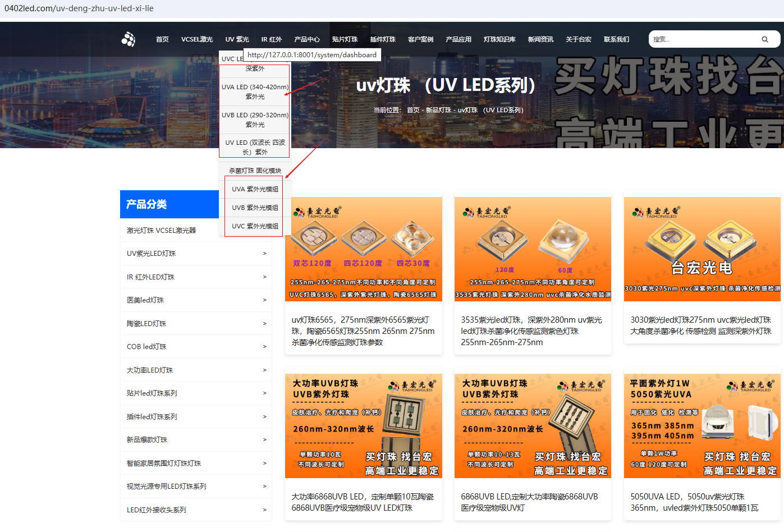Click the browser address bar URL
This screenshot has height=532, width=784.
coord(79,8)
